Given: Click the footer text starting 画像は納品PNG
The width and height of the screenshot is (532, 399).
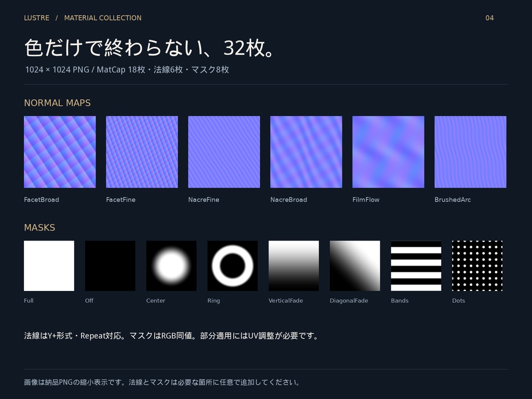Looking at the screenshot, I should point(162,382).
